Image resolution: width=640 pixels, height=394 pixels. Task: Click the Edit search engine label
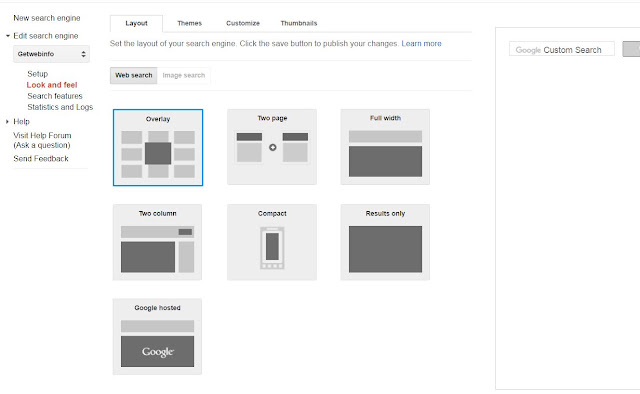(46, 36)
